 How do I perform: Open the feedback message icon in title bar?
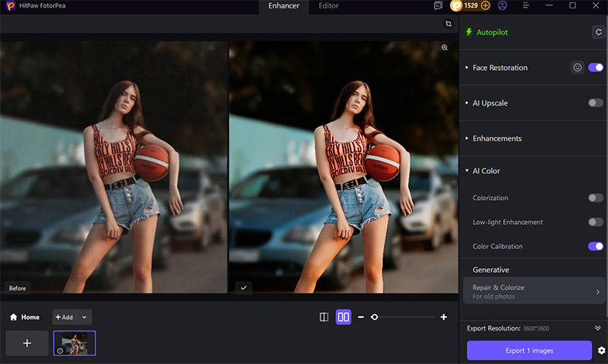[439, 5]
